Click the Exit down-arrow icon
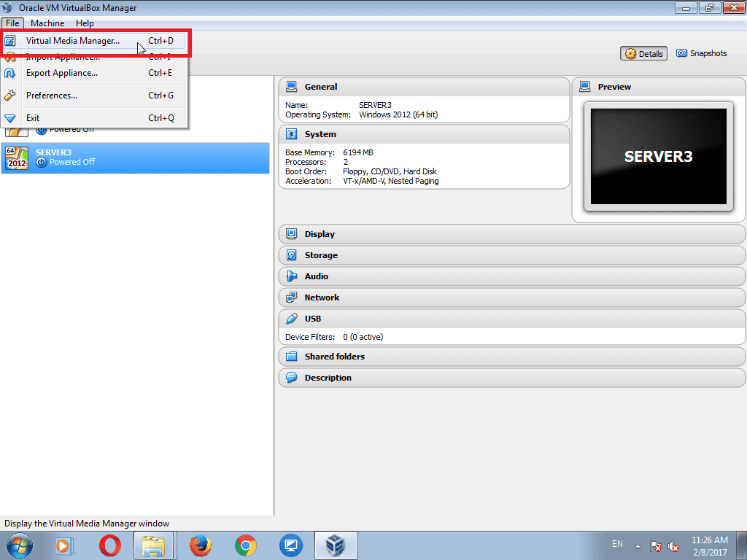747x560 pixels. pos(9,118)
